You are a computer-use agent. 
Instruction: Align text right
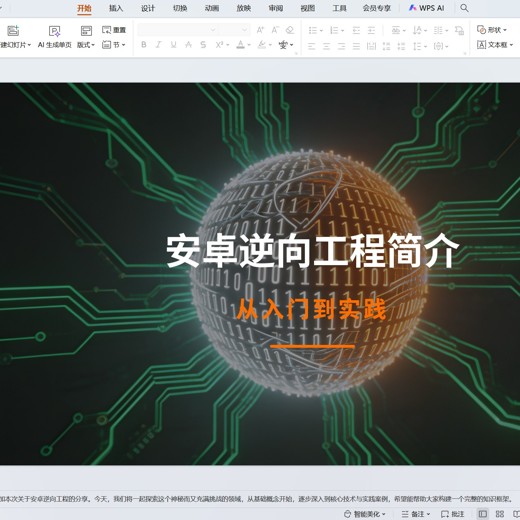(341, 46)
